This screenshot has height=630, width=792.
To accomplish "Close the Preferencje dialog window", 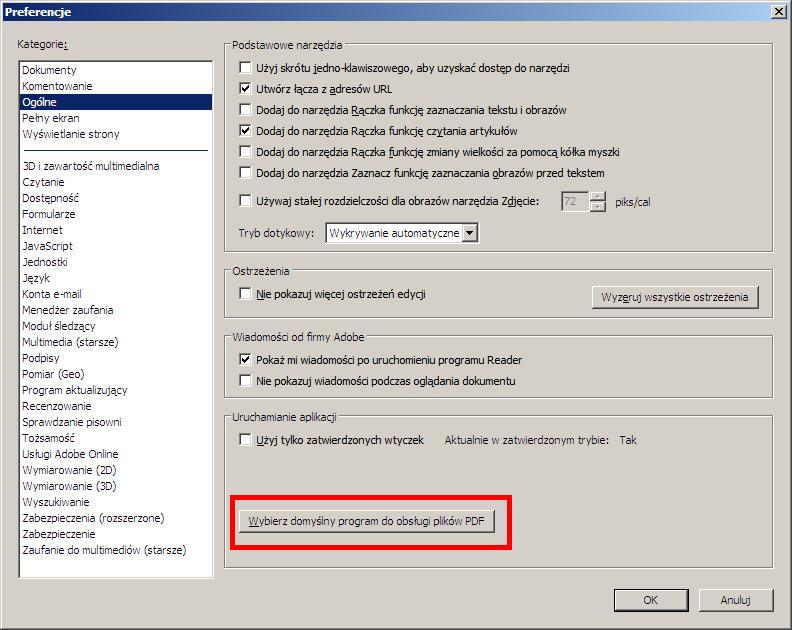I will [x=778, y=11].
